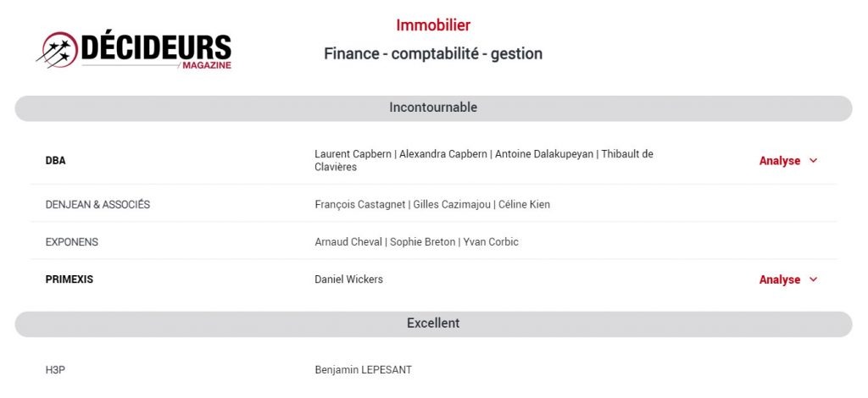Expand the DBA Analyse chevron
Image resolution: width=868 pixels, height=398 pixels.
813,161
